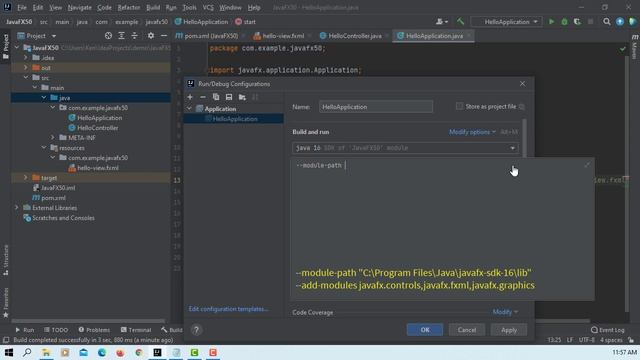Click the Cancel button
Image resolution: width=640 pixels, height=360 pixels.
(x=467, y=330)
